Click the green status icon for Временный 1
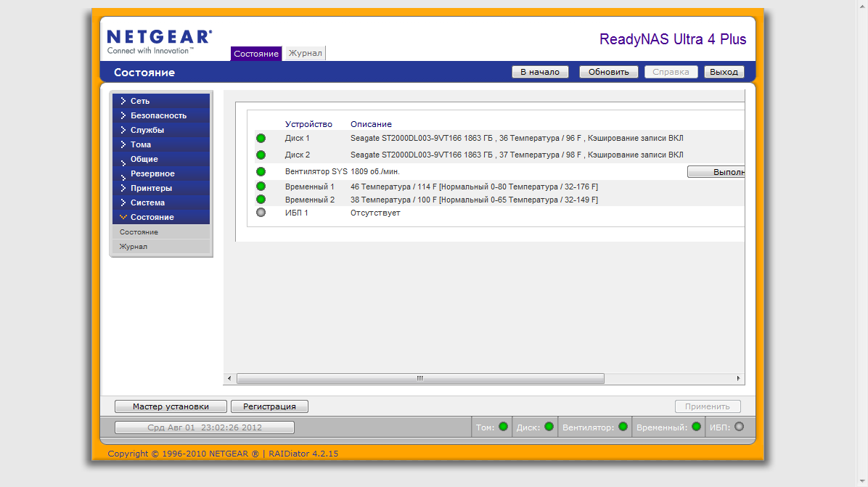The width and height of the screenshot is (868, 487). point(261,187)
